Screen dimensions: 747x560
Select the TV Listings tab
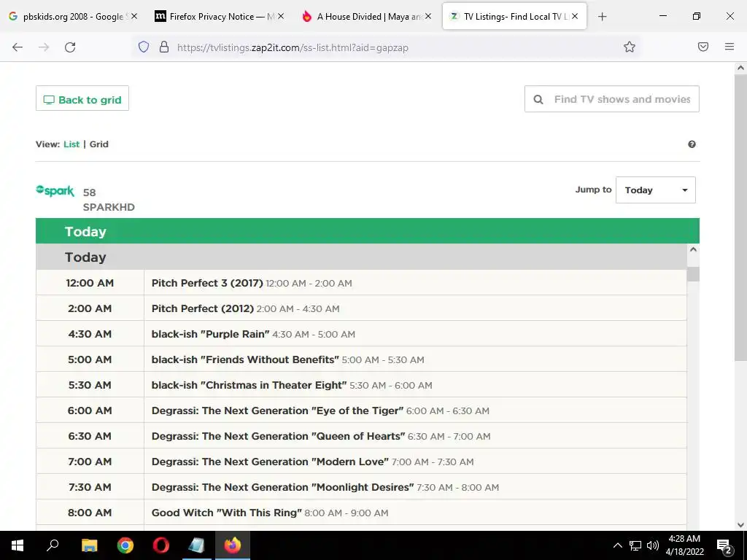[514, 16]
